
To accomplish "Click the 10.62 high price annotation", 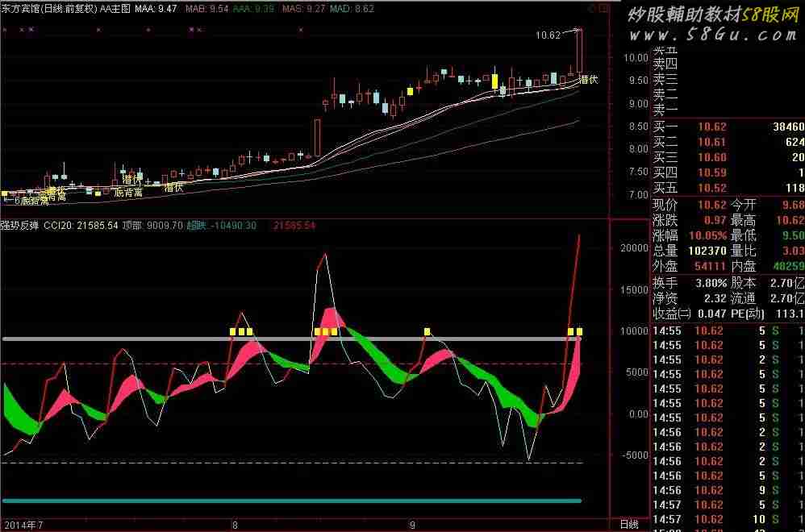I will tap(548, 35).
